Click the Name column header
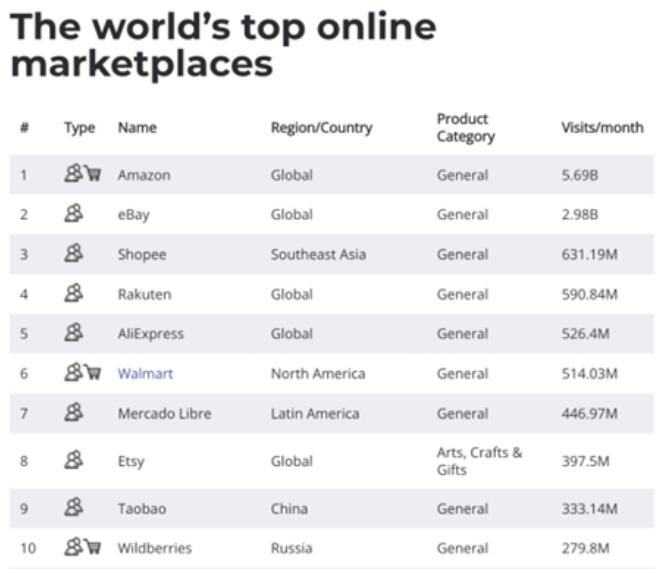This screenshot has height=574, width=663. point(137,128)
